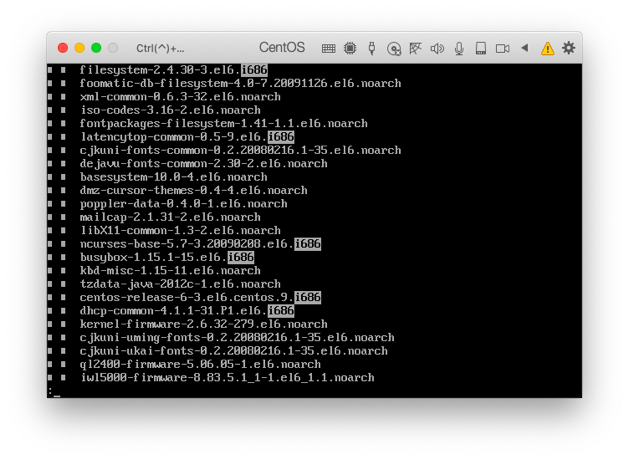The height and width of the screenshot is (460, 629).
Task: Open the network adapter icon
Action: tap(415, 48)
